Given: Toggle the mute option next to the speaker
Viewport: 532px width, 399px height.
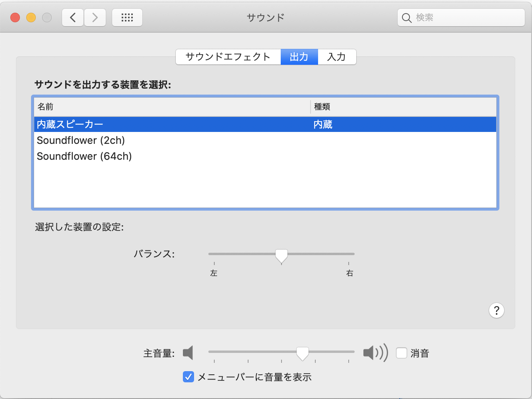Looking at the screenshot, I should point(402,353).
